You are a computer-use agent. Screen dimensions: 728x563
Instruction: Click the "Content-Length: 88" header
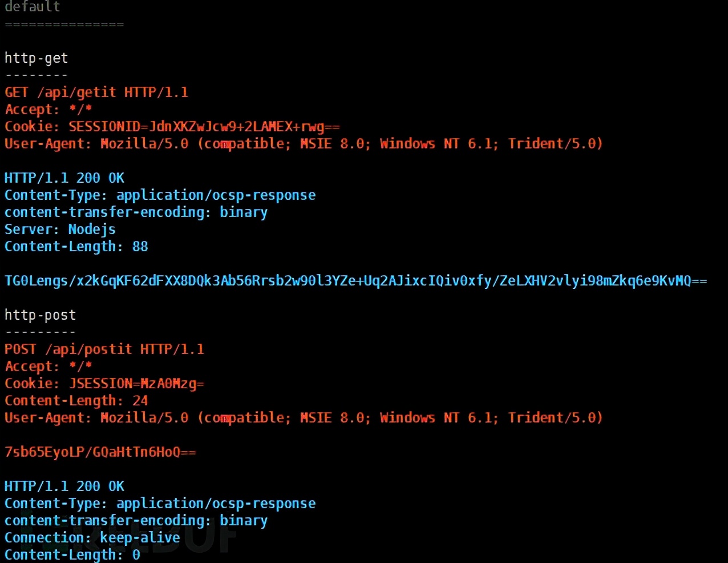(76, 247)
